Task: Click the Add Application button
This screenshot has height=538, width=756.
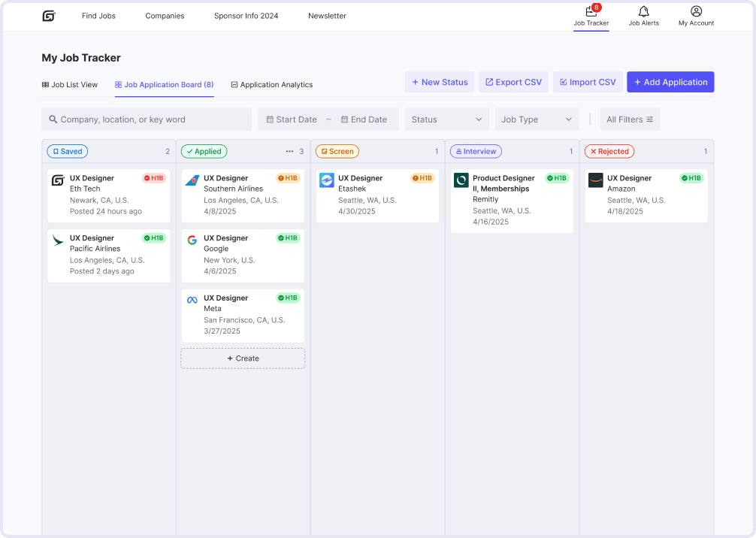Action: 670,82
